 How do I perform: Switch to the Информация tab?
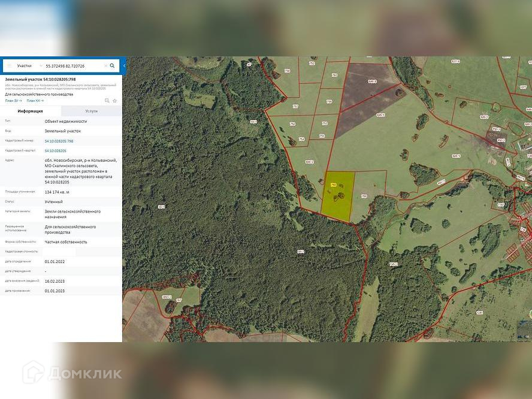tap(31, 111)
